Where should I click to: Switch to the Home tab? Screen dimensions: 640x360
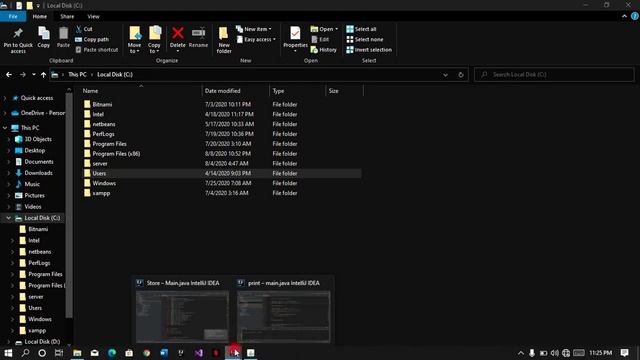click(x=40, y=16)
